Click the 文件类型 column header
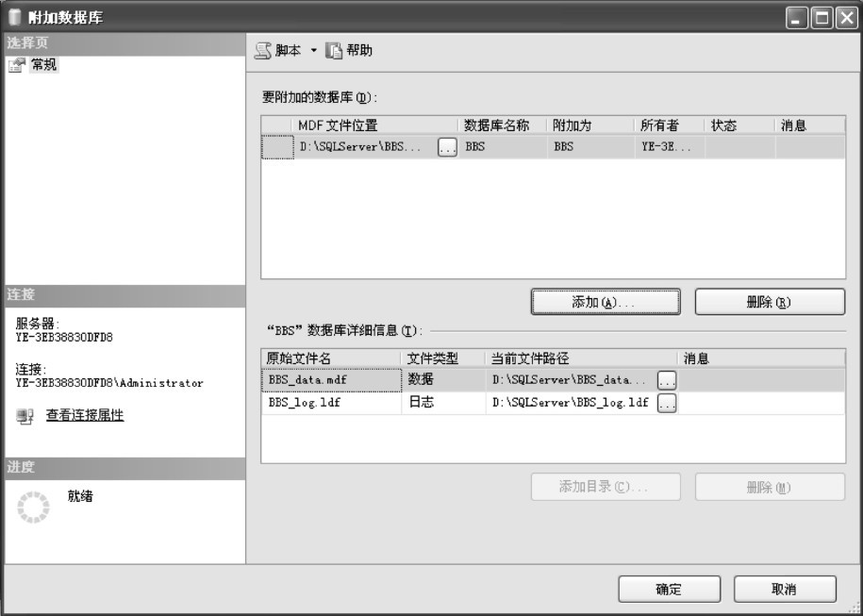The image size is (863, 616). point(443,358)
